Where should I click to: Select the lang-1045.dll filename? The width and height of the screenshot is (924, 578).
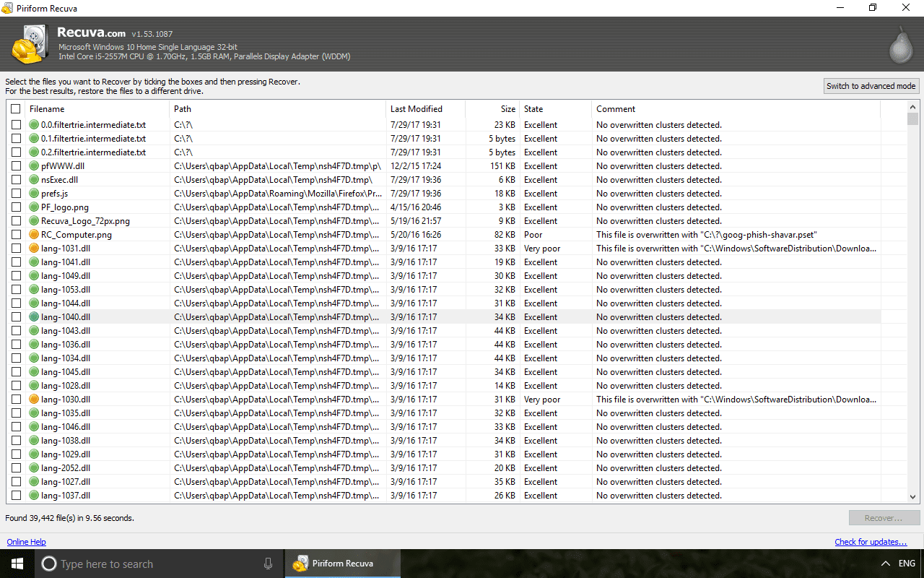point(66,372)
